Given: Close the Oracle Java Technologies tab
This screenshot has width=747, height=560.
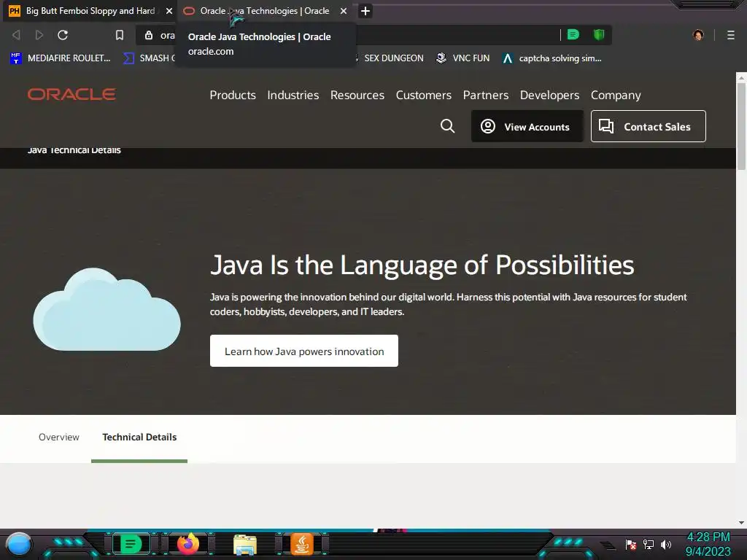Looking at the screenshot, I should pyautogui.click(x=344, y=11).
